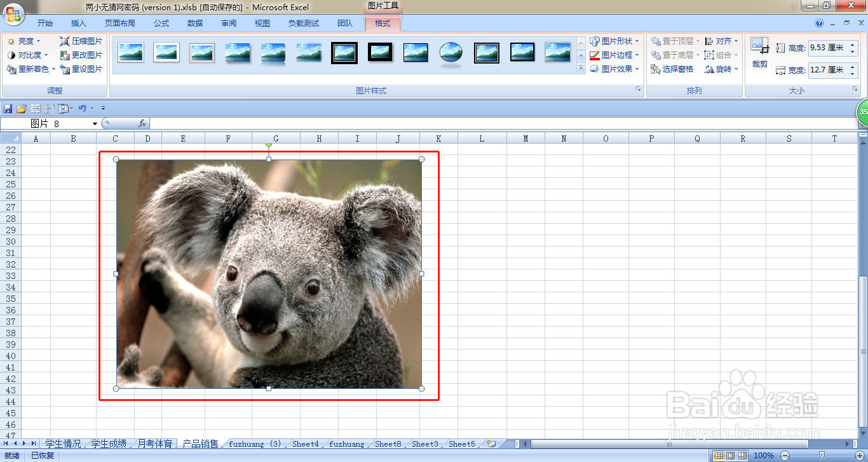This screenshot has height=462, width=868.
Task: Open Customize Quick Access Toolbar menu
Action: [x=103, y=109]
